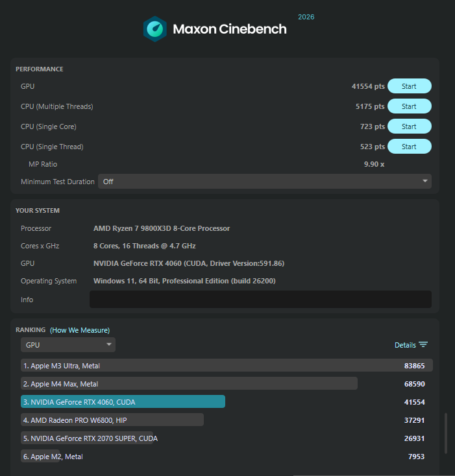Click the 723 pts single core score
The image size is (455, 476).
[373, 126]
